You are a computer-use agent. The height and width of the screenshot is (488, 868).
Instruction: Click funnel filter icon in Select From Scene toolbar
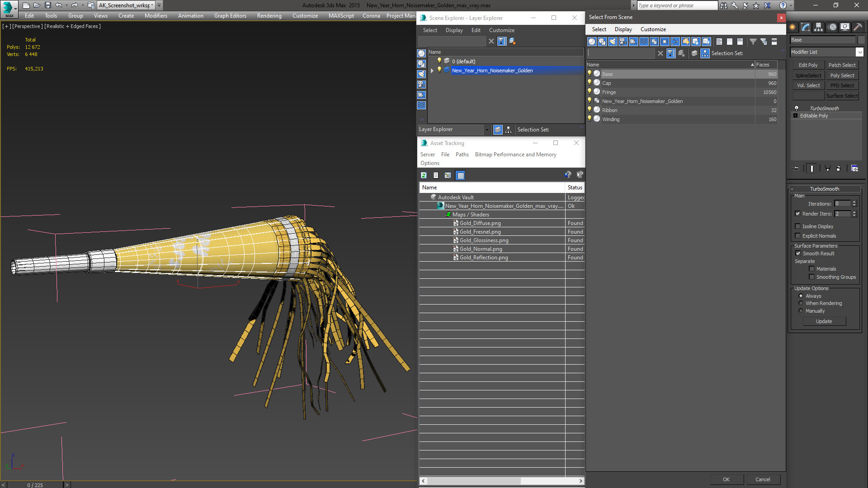click(753, 42)
